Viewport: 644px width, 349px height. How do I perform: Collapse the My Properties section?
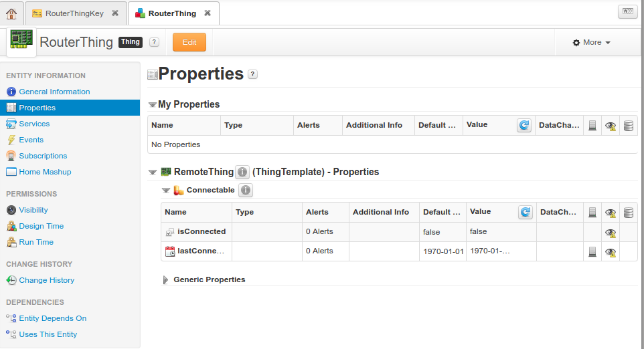153,105
